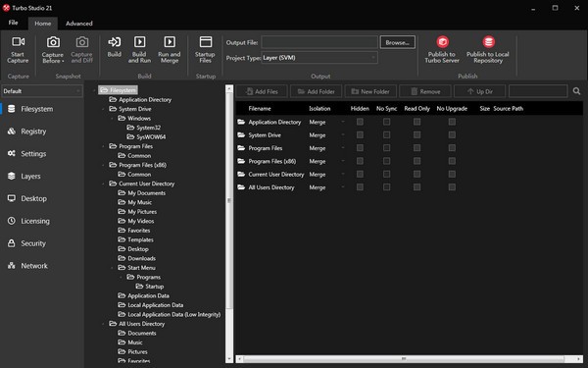The height and width of the screenshot is (368, 588).
Task: Click the Build arrow icon
Action: [x=114, y=41]
